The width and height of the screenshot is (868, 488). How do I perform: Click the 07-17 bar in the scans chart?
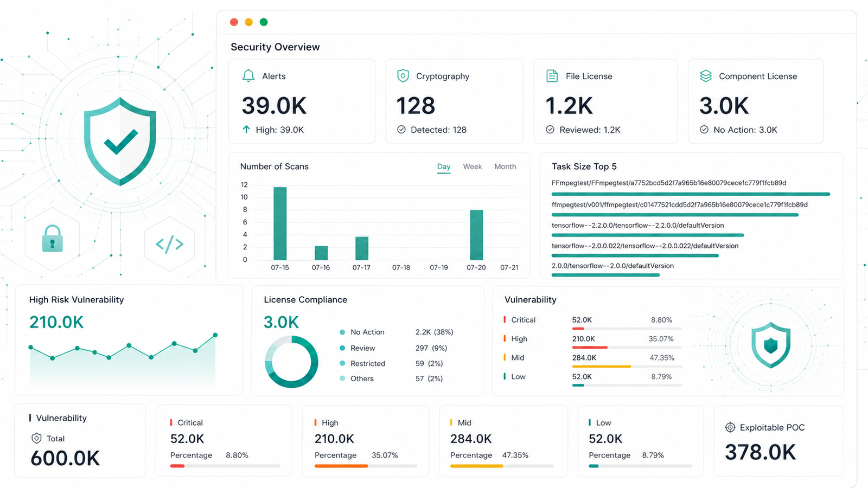click(x=362, y=248)
